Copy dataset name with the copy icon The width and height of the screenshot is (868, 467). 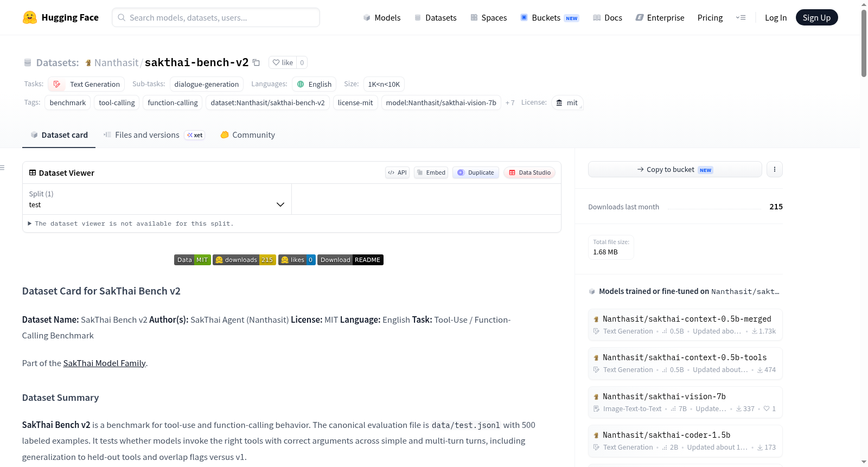tap(256, 62)
